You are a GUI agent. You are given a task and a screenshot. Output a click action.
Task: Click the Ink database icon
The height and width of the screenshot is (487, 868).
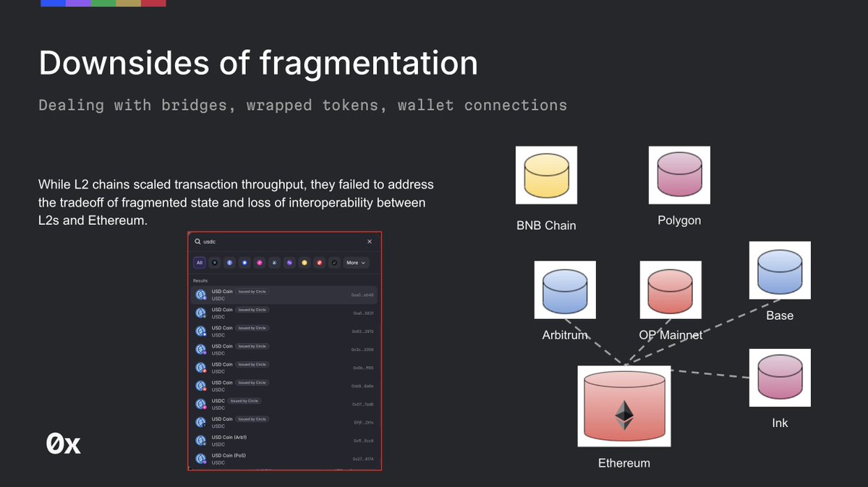(x=780, y=377)
